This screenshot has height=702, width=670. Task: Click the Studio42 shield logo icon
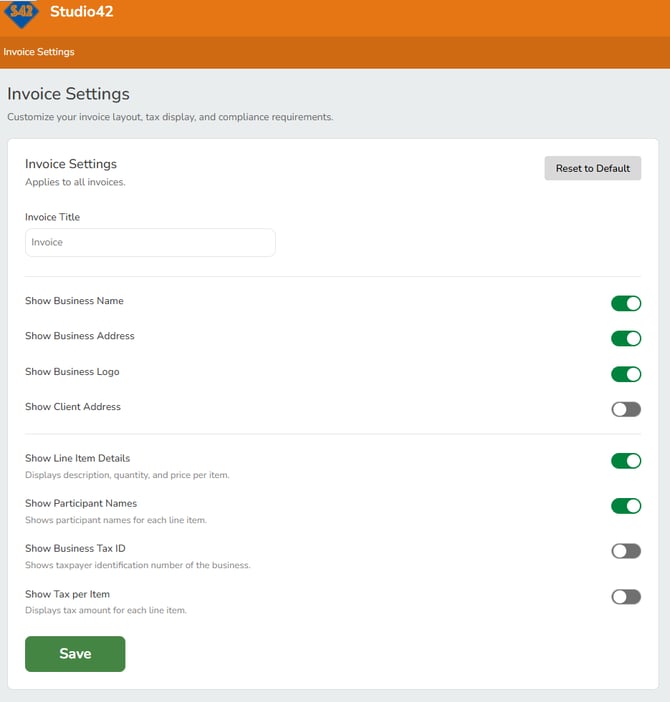tap(22, 13)
